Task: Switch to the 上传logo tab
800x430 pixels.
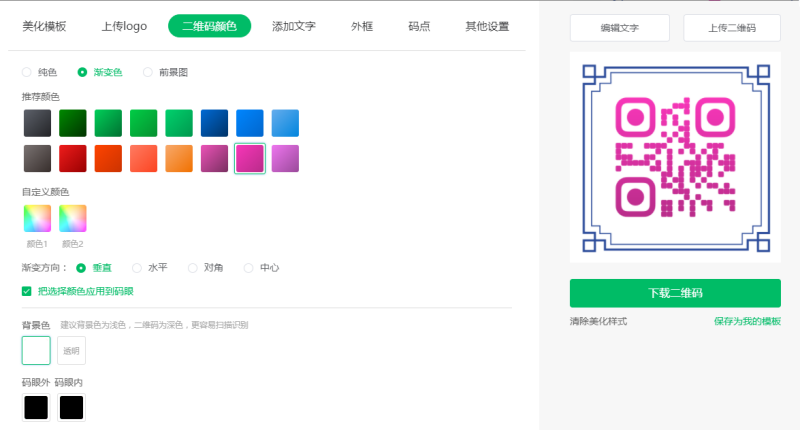Action: 124,27
